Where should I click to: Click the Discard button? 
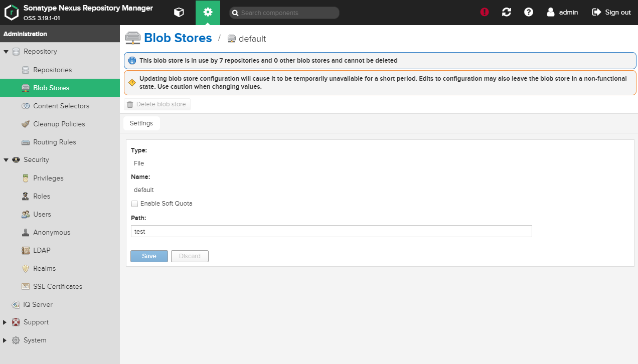[x=190, y=256]
